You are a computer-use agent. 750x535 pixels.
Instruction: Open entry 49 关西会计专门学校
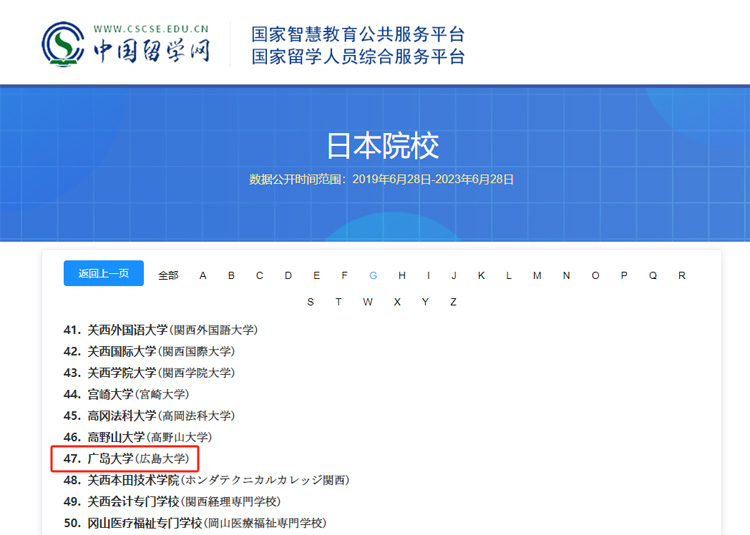[x=172, y=502]
